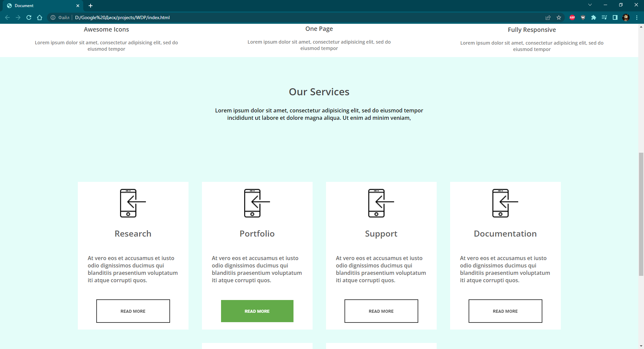The image size is (644, 349).
Task: Select the Document browser tab
Action: point(43,6)
